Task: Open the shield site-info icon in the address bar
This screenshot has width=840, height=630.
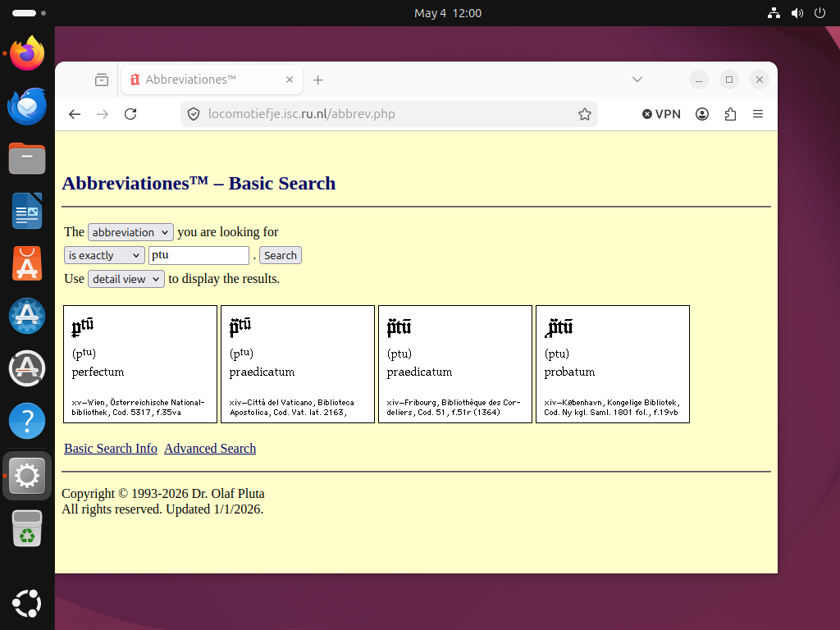Action: (194, 114)
